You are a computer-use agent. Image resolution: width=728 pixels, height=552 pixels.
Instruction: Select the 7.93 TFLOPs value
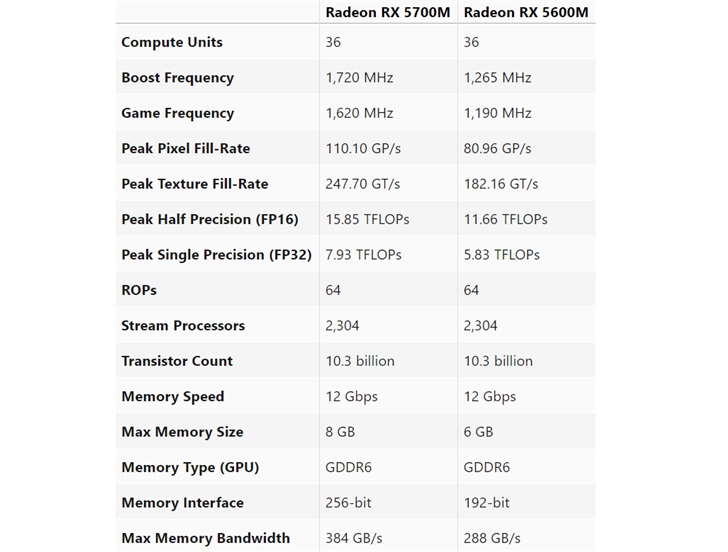363,255
